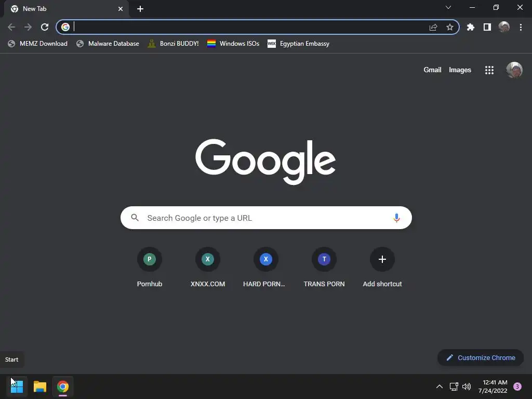Open Chrome three-dot menu
The image size is (532, 399).
click(521, 27)
